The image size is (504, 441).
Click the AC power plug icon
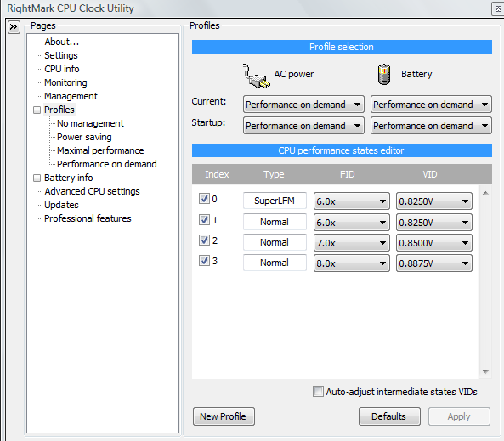[256, 76]
